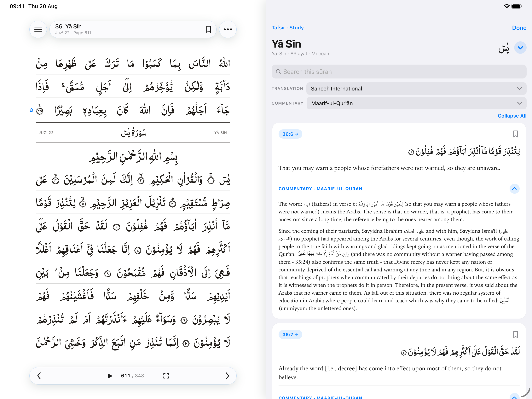Open the 36. Yā Sīn surah title selector
532x399 pixels.
pos(133,29)
